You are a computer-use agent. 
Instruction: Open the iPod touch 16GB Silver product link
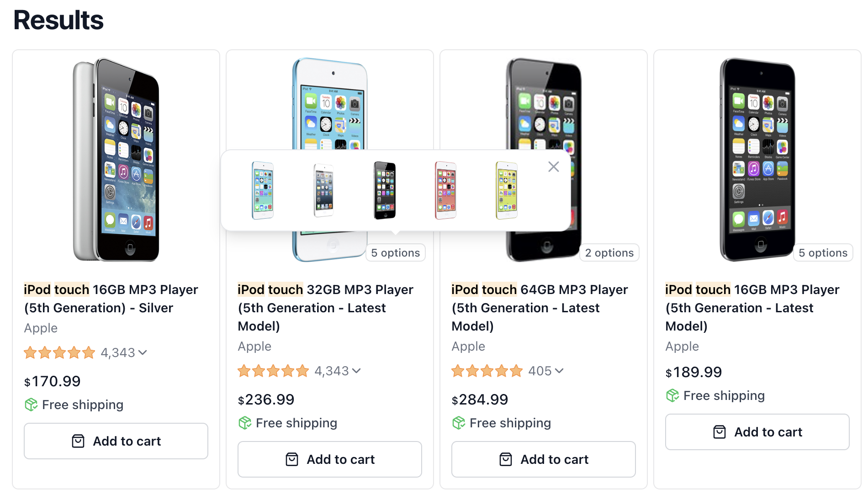coord(111,299)
